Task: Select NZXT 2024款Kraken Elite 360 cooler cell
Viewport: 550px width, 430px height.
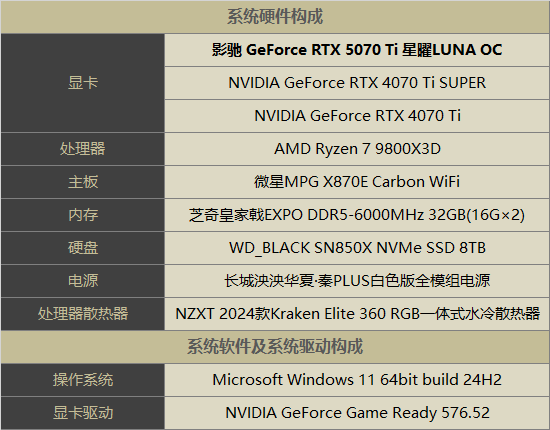Action: (357, 314)
